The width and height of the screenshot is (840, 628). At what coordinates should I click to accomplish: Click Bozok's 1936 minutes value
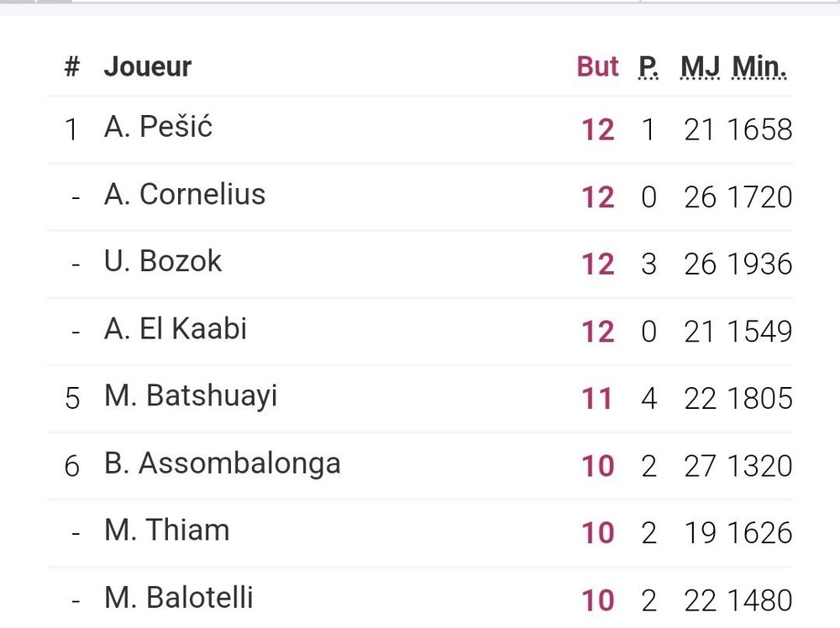(x=759, y=264)
